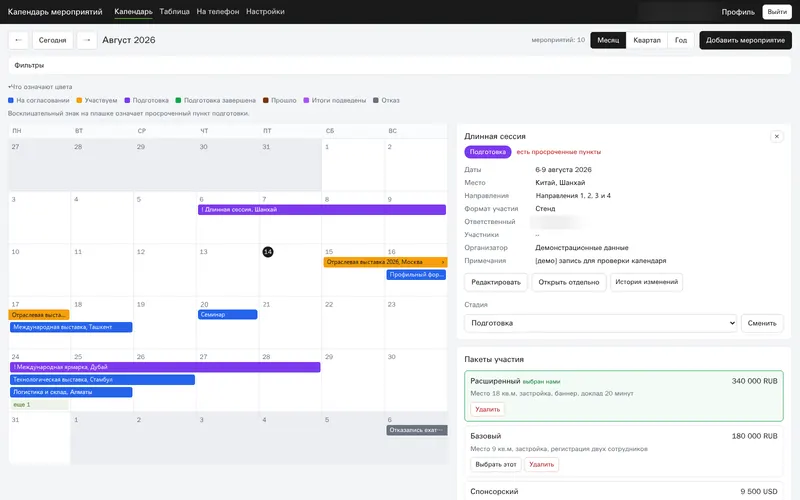
Task: Go to next month with right arrow
Action: click(87, 40)
